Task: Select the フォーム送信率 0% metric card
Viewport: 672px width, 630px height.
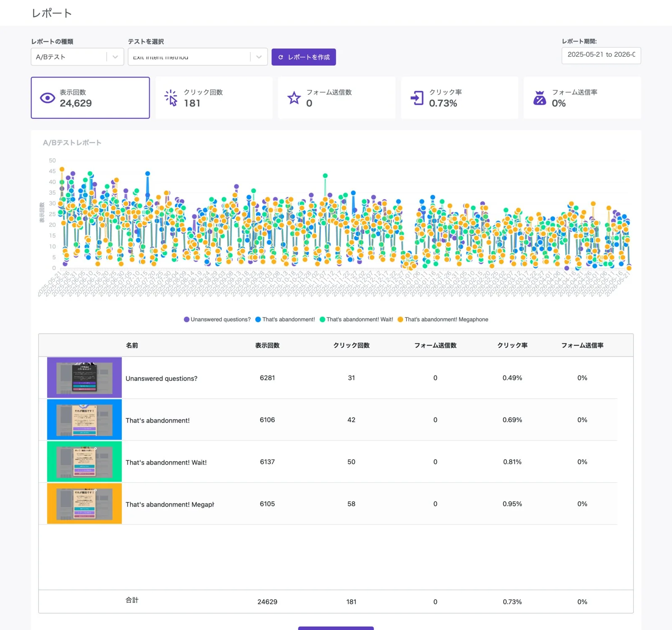Action: (x=582, y=98)
